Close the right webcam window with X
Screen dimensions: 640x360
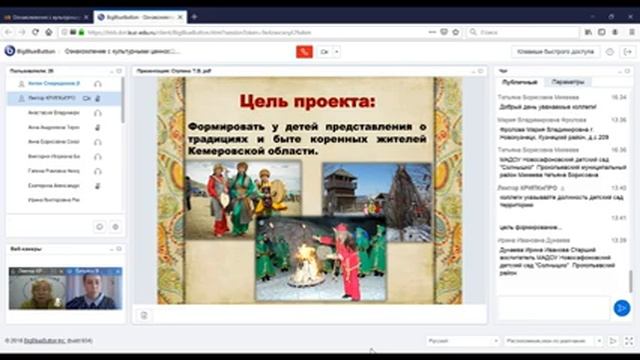(118, 271)
